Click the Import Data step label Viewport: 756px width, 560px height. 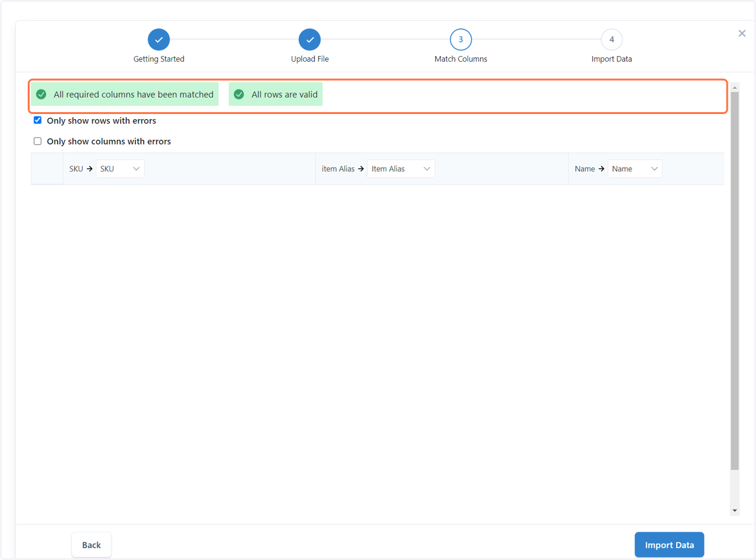pyautogui.click(x=612, y=59)
